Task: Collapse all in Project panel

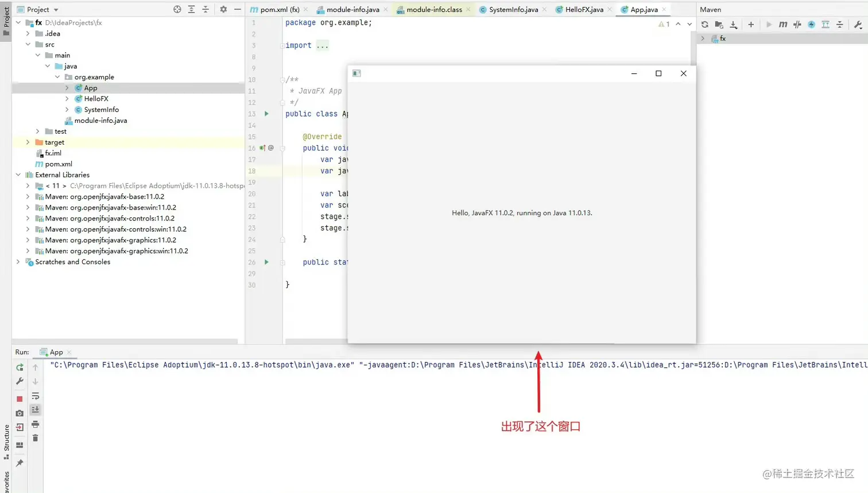Action: [206, 9]
